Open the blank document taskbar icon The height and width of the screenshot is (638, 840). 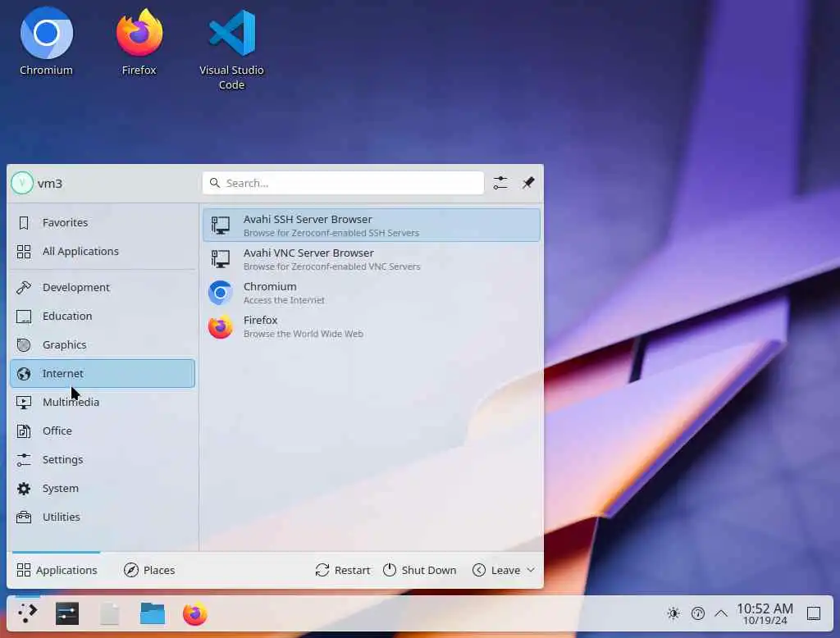point(110,613)
